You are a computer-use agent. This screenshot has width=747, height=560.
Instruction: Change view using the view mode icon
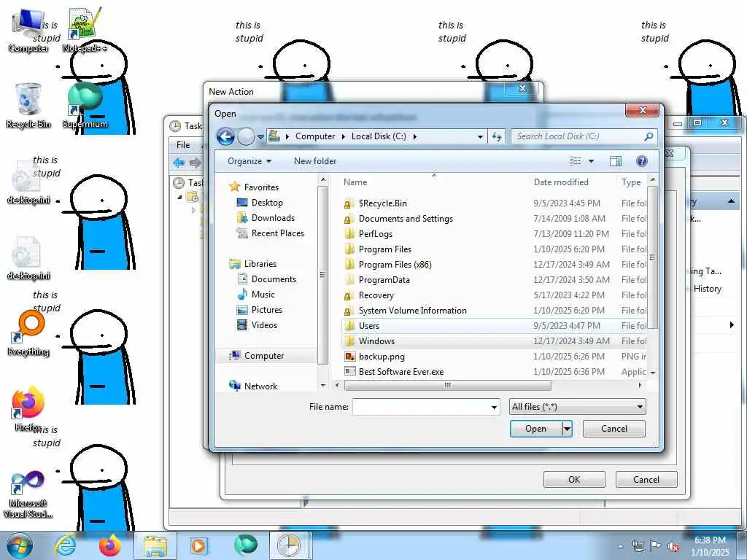pyautogui.click(x=576, y=161)
